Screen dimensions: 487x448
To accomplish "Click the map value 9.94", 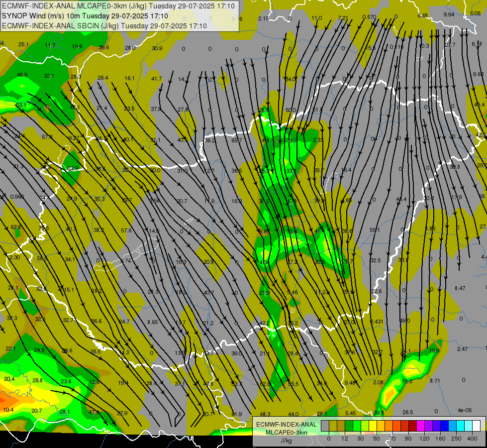I will coord(449,14).
